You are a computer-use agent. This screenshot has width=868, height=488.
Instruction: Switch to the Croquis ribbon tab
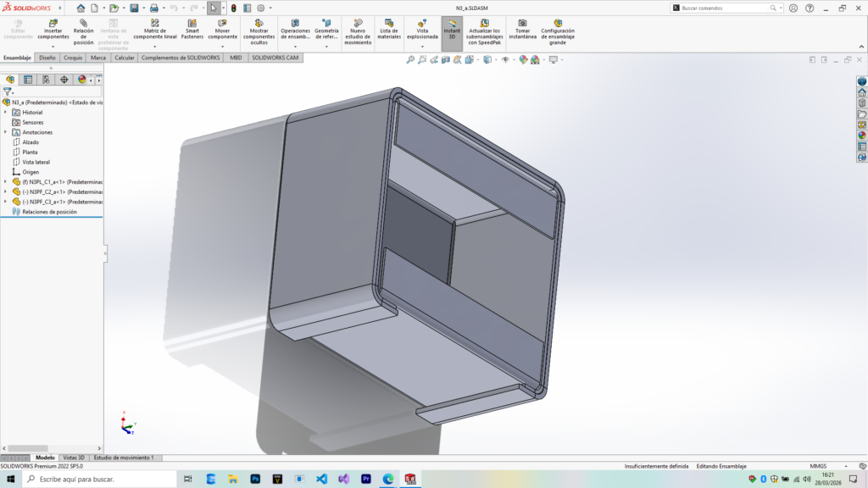click(73, 58)
